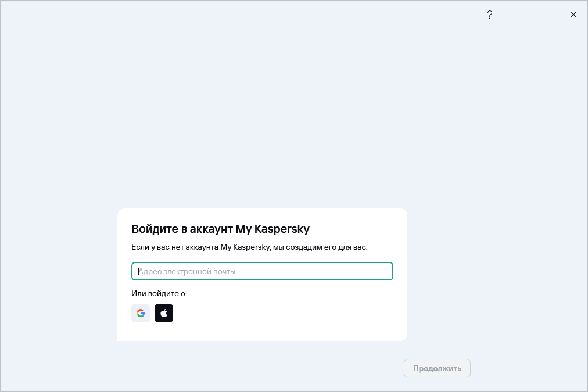Click the My Kaspersky sign-in heading

[221, 229]
